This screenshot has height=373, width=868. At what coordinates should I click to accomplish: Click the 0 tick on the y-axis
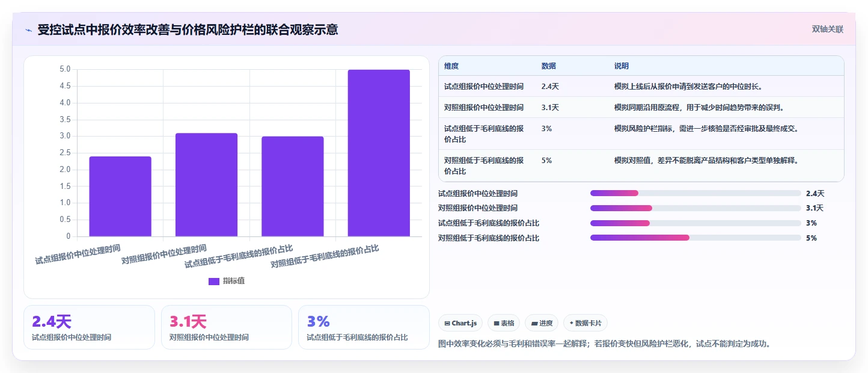click(x=68, y=236)
